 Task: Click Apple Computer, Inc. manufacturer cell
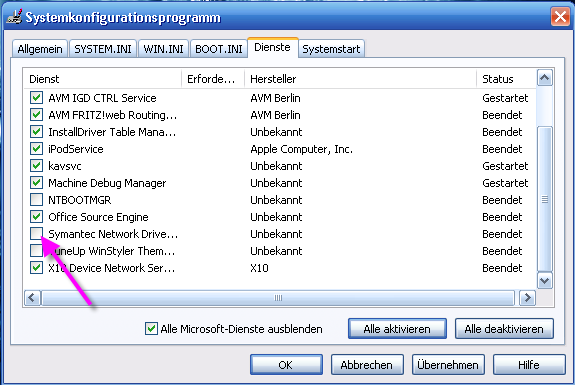[x=301, y=149]
